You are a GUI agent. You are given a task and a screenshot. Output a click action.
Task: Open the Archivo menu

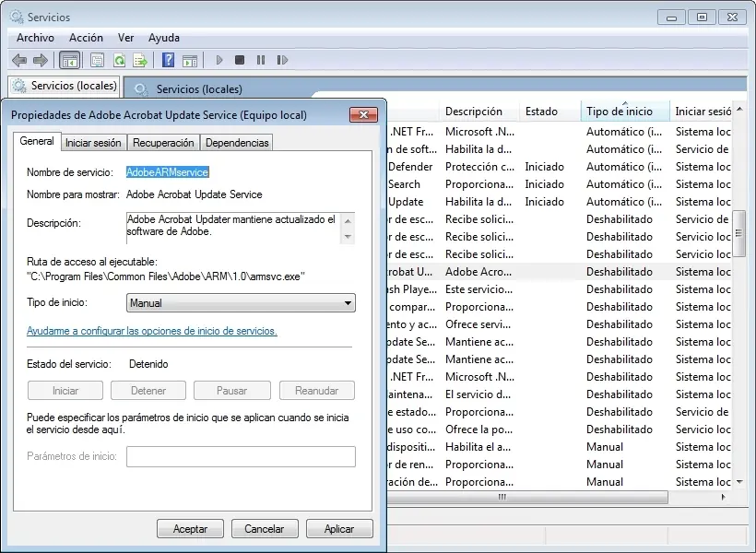(35, 38)
